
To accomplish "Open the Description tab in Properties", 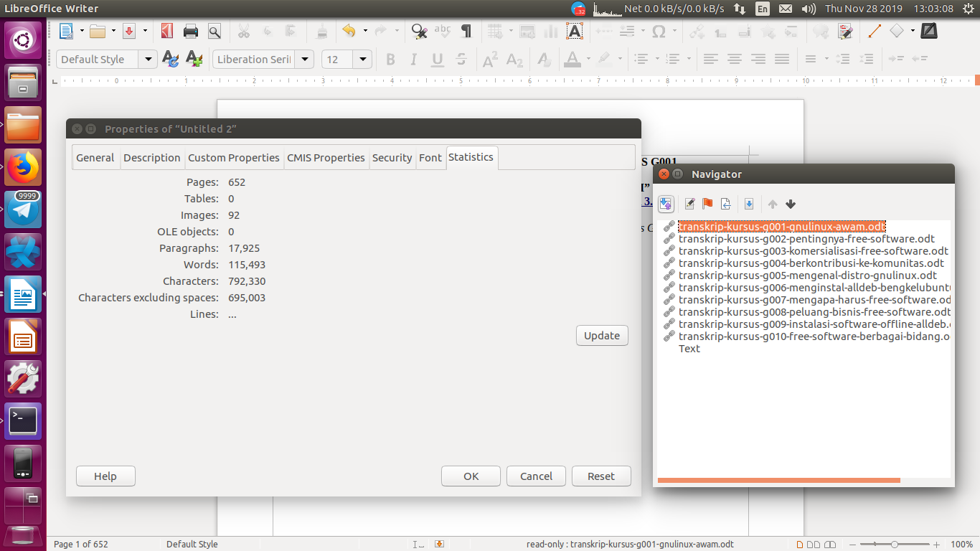I will pyautogui.click(x=152, y=157).
